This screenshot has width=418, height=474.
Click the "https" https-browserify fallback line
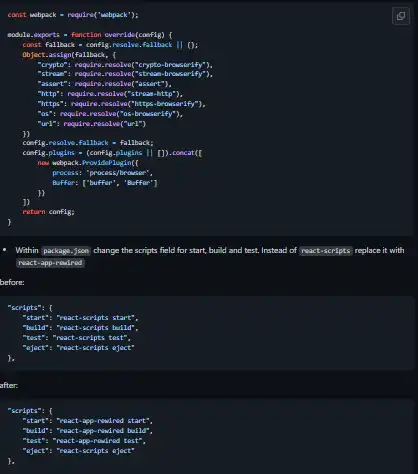coord(121,104)
